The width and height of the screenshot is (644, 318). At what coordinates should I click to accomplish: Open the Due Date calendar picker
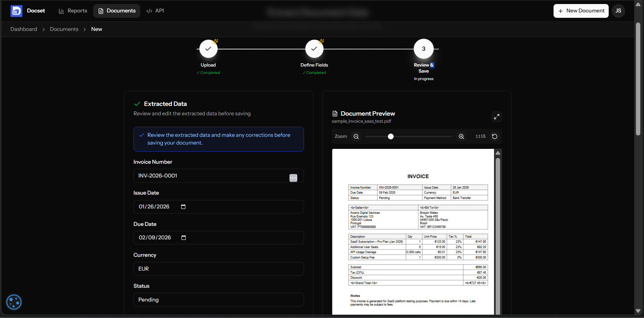[184, 238]
